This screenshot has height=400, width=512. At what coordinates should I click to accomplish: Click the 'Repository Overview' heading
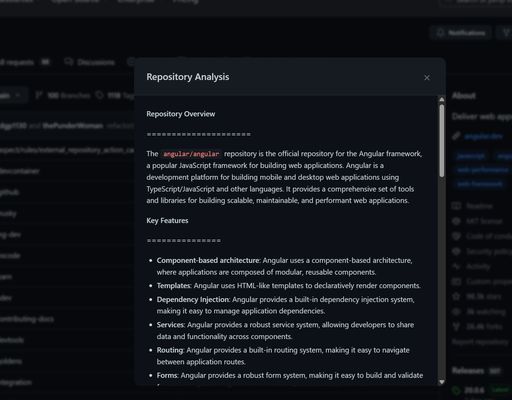(181, 114)
